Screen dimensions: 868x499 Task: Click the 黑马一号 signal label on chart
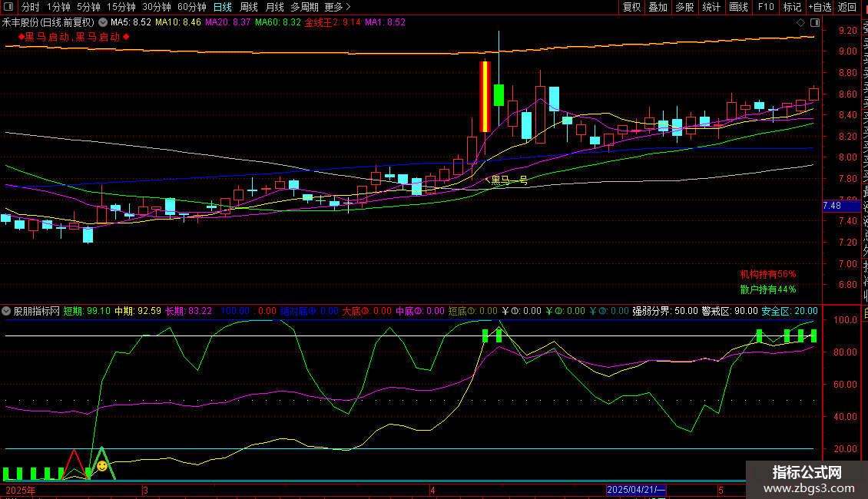[509, 180]
